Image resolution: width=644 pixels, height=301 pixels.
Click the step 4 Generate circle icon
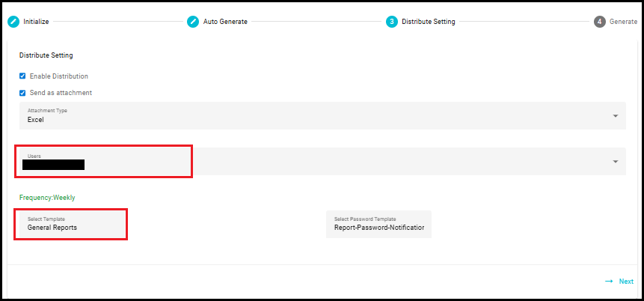(600, 22)
